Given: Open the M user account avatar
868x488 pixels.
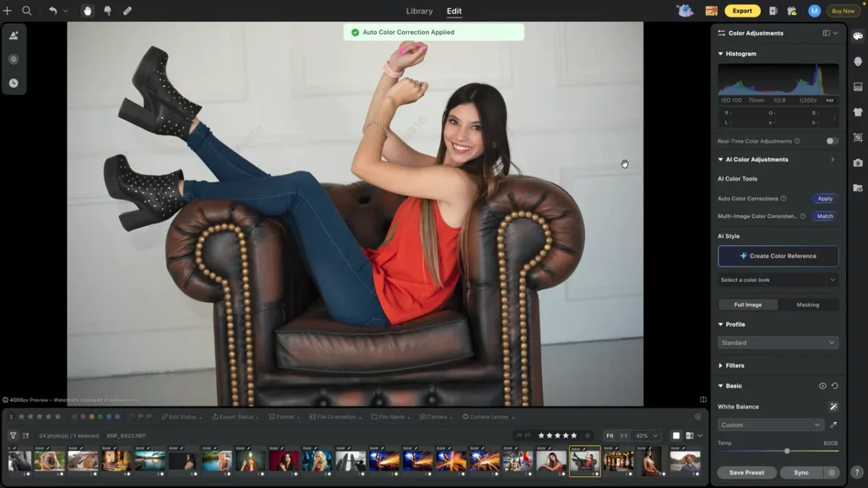Looking at the screenshot, I should point(814,11).
